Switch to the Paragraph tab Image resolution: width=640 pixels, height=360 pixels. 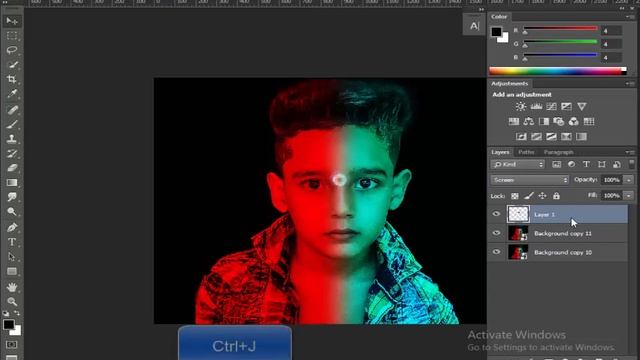click(x=558, y=152)
